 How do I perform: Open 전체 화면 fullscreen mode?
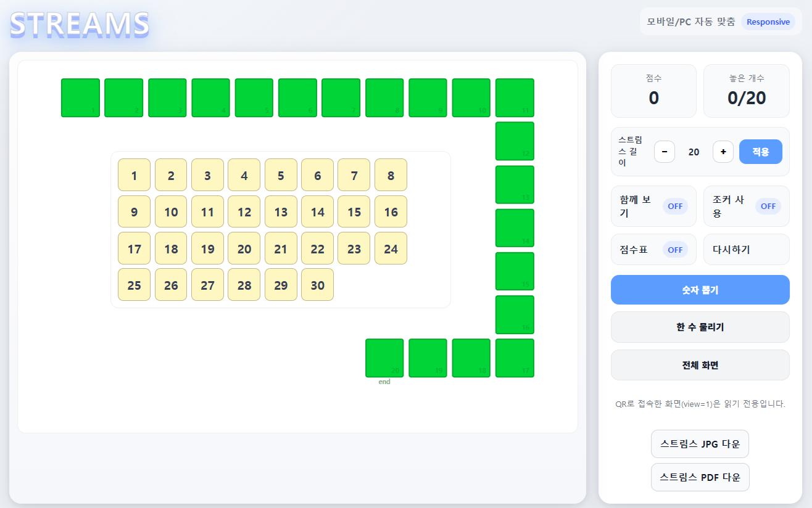(700, 365)
